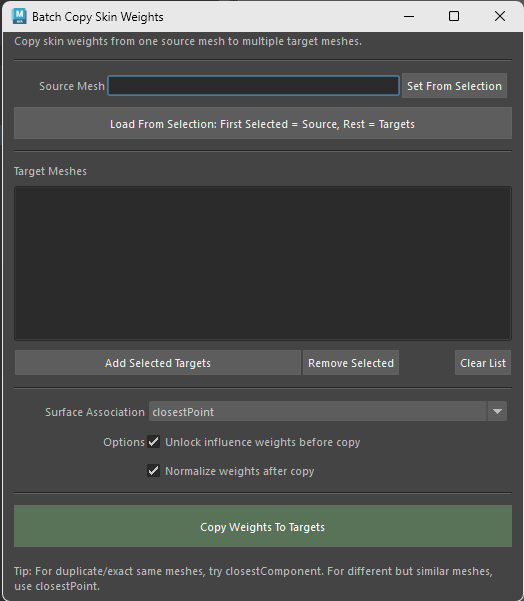This screenshot has height=601, width=524.
Task: Minimize the Batch Copy Skin Weights window
Action: point(409,16)
